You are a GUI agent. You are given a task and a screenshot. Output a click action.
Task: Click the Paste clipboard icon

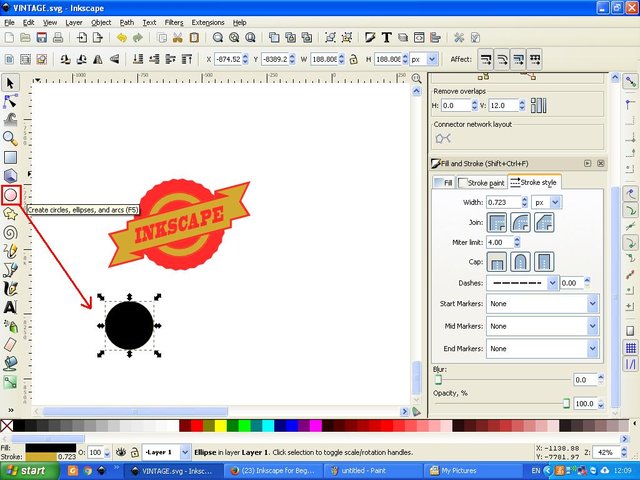click(x=194, y=38)
